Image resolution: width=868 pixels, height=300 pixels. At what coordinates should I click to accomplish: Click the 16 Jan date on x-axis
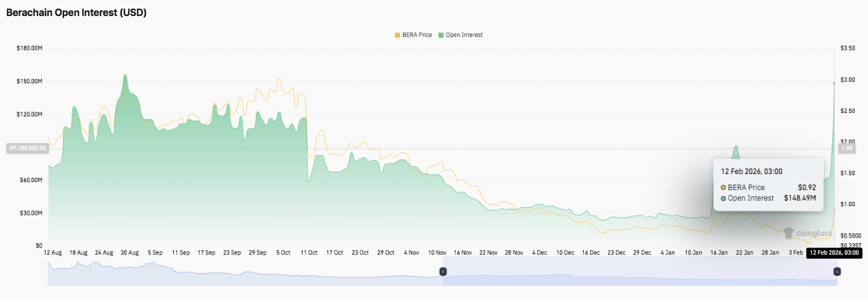tap(719, 252)
